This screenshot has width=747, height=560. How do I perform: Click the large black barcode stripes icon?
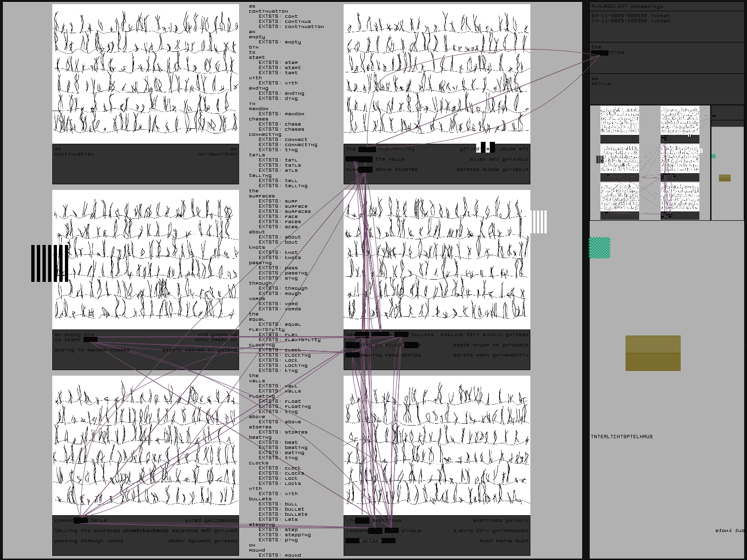(49, 263)
